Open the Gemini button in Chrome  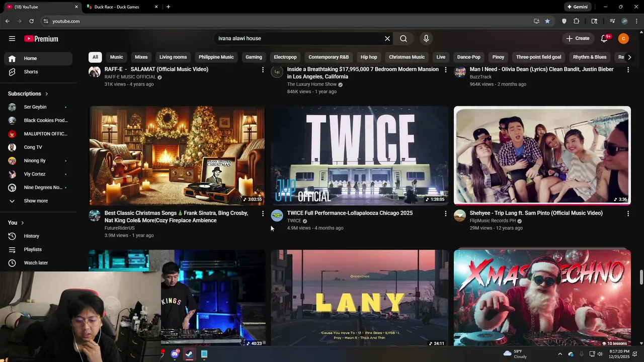(x=577, y=7)
